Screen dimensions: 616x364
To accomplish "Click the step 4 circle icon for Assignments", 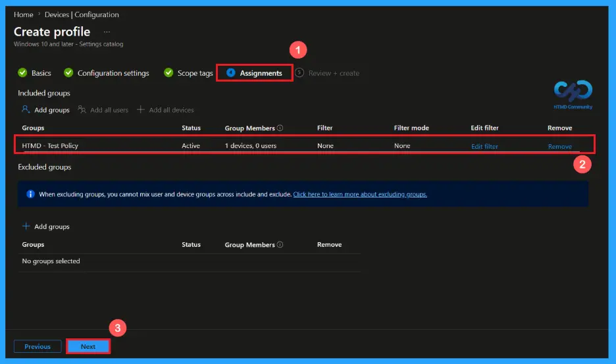I will point(231,72).
